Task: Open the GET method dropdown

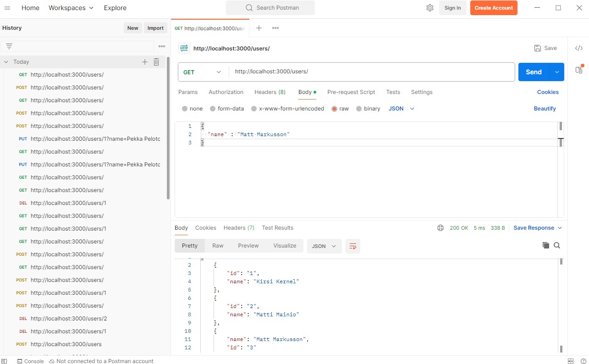Action: [203, 72]
